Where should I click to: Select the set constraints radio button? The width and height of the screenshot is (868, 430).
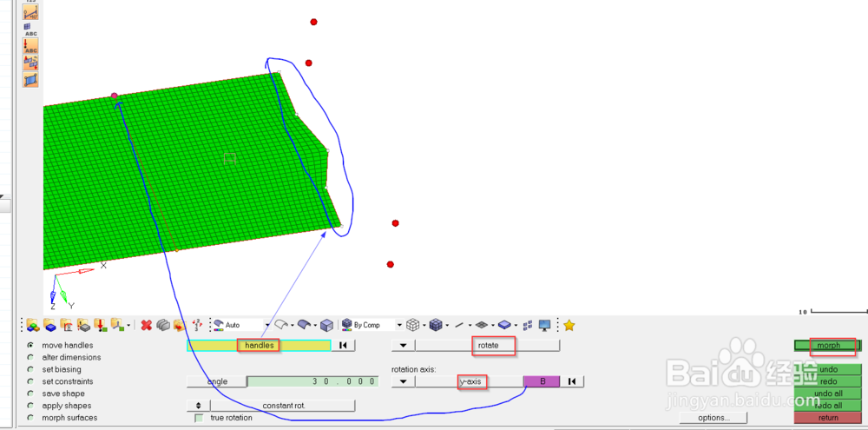pyautogui.click(x=30, y=381)
